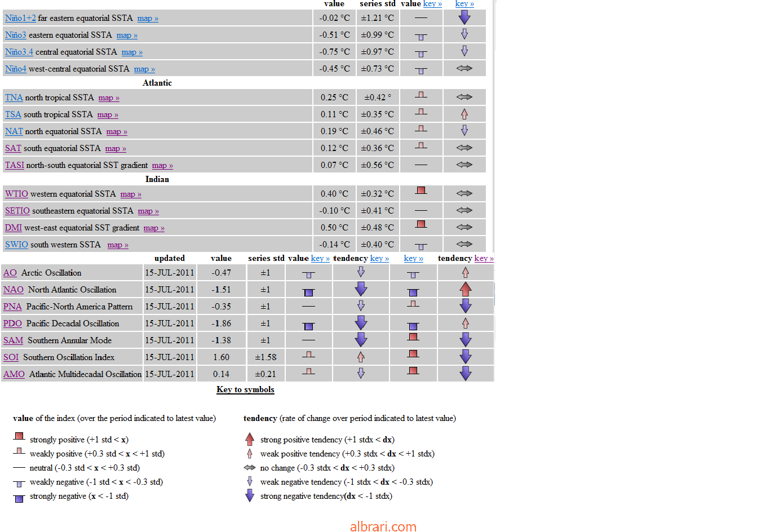The image size is (770, 532).
Task: Click the weak negative tendency arrow for Niño3
Action: pyautogui.click(x=464, y=34)
